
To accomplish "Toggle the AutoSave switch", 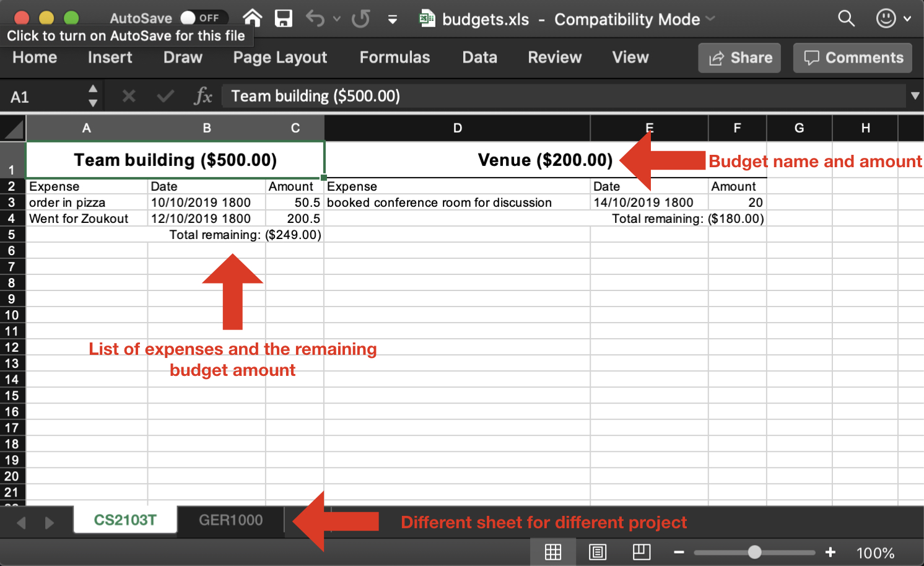I will click(x=203, y=18).
